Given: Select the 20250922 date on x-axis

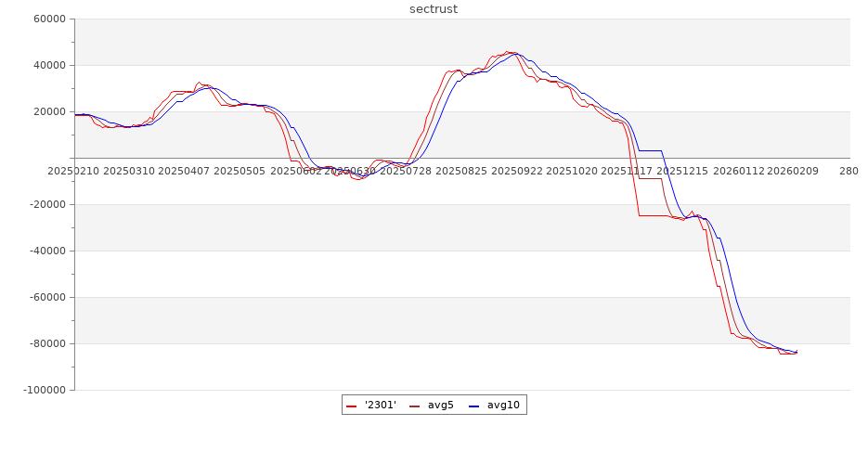Looking at the screenshot, I should (517, 172).
